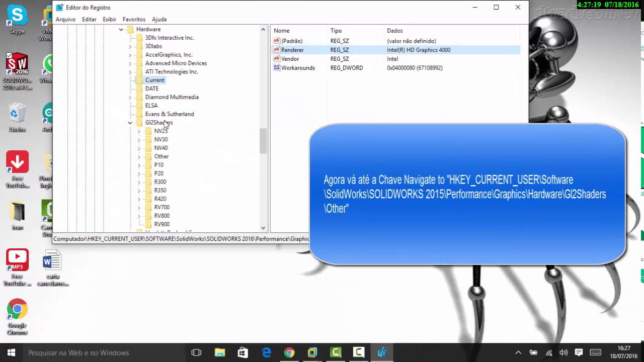
Task: Expand the AccelGraphics, Inc. key
Action: coord(130,55)
